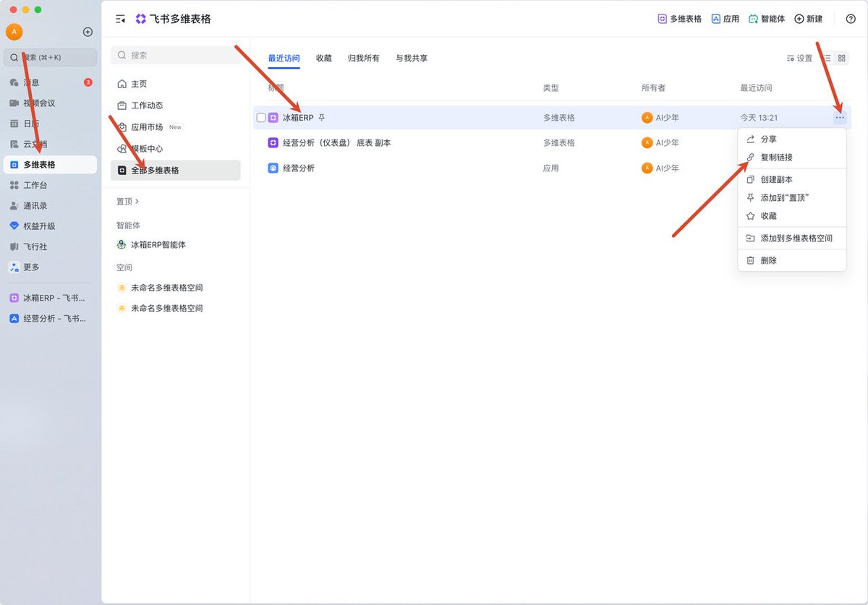Collapse the navigation panel icon beside 飞书多维表格

click(x=121, y=19)
